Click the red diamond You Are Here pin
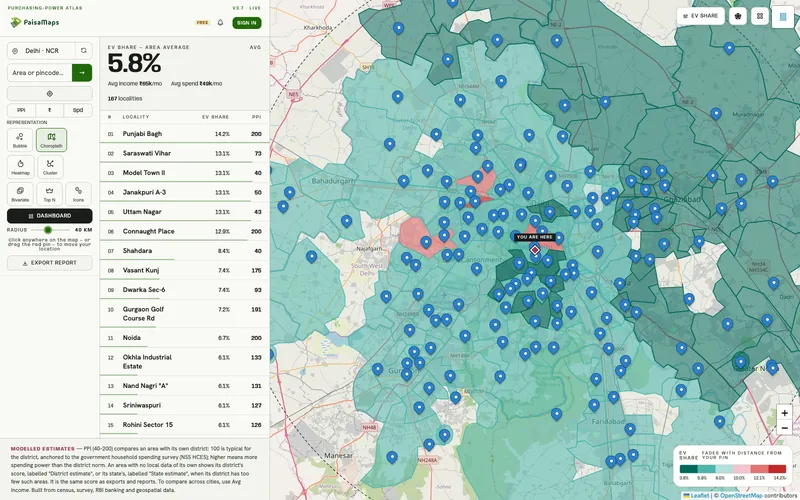The image size is (800, 500). 535,250
